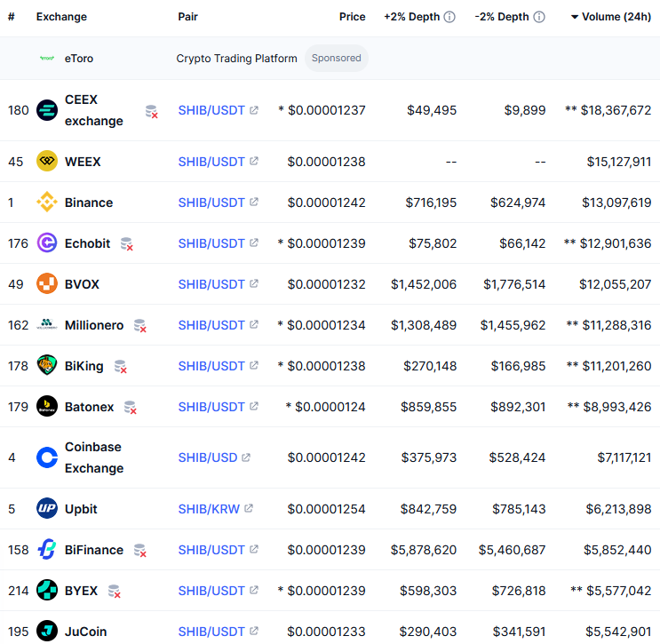
Task: Click the Binance logo icon
Action: 47,202
